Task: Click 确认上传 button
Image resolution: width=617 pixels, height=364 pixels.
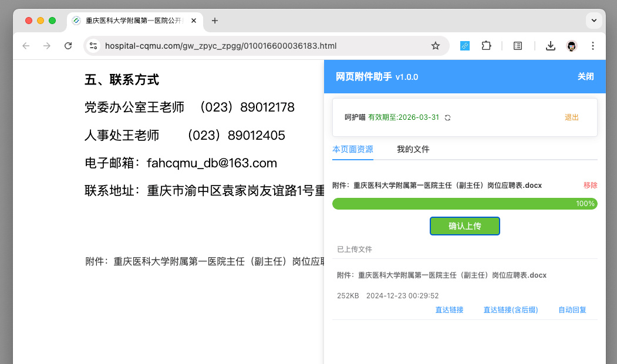Action: (x=465, y=226)
